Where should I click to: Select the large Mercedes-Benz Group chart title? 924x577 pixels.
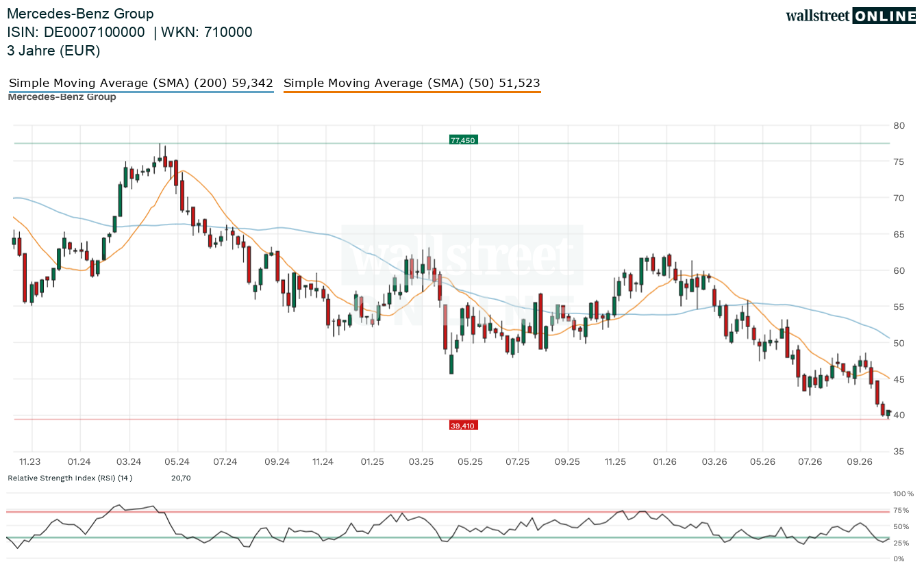coord(81,14)
